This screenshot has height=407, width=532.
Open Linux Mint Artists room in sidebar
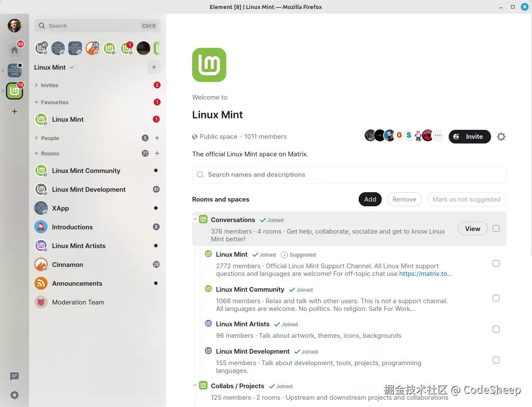[97, 246]
